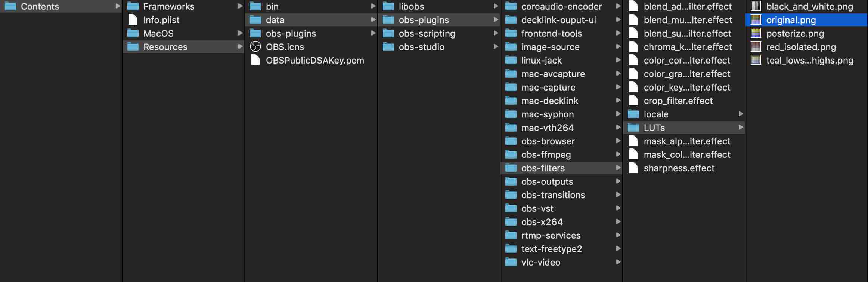Select the obs-vst folder name
This screenshot has width=868, height=282.
coord(537,209)
